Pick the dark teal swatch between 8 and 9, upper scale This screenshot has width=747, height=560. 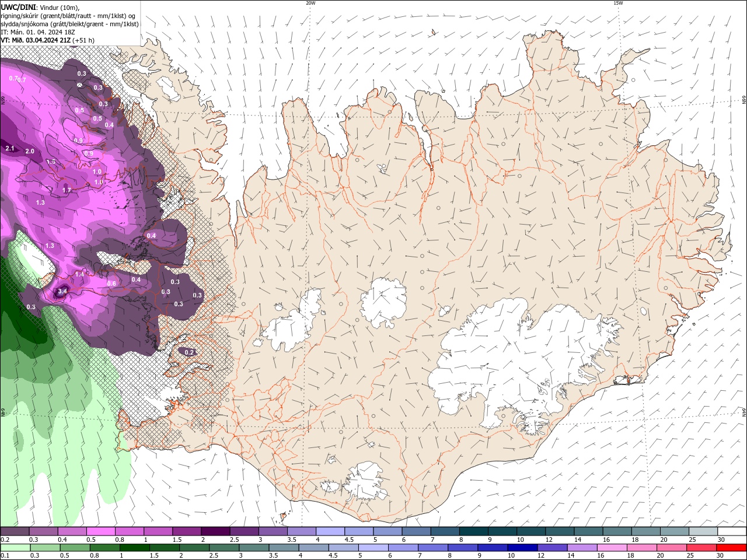point(474,531)
